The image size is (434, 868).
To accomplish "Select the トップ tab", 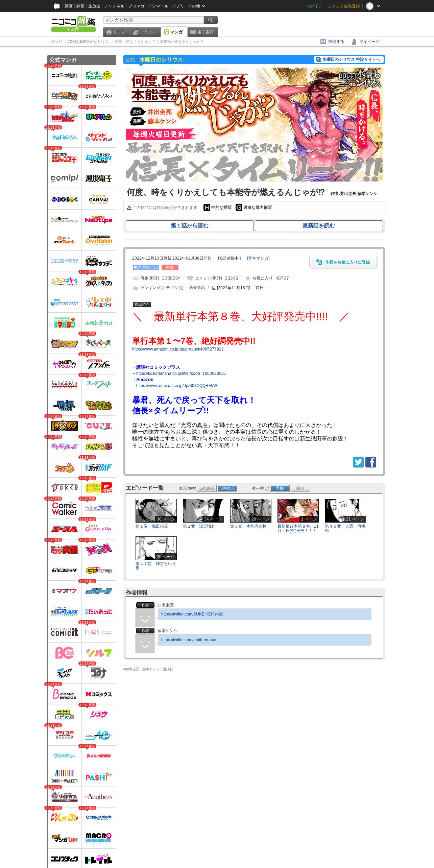I will tap(117, 32).
